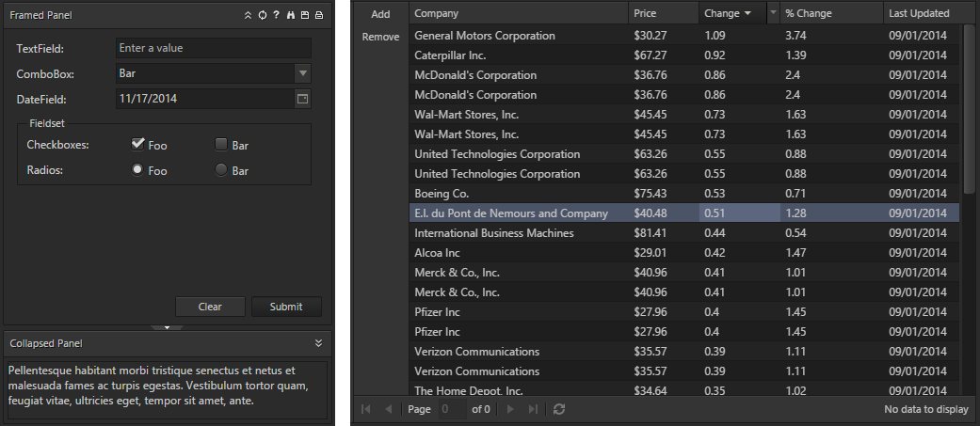The height and width of the screenshot is (426, 980).
Task: Click the 'No data to display' status text
Action: 926,410
